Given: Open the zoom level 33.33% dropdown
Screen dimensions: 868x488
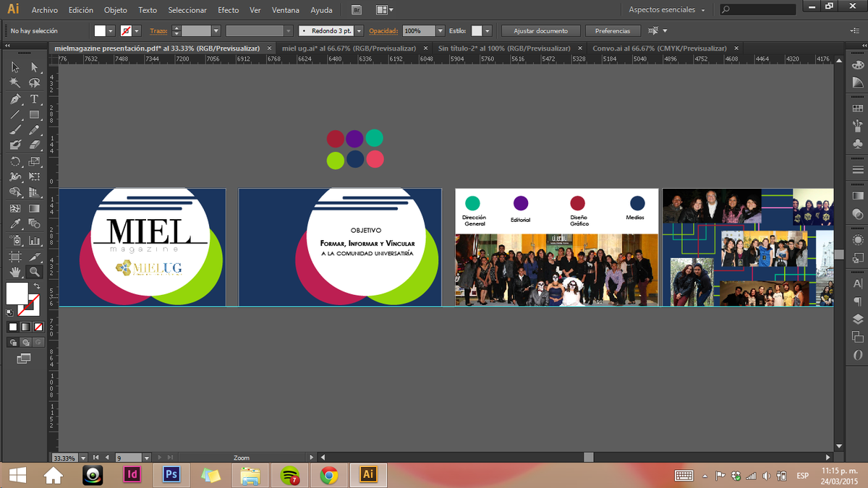Looking at the screenshot, I should point(83,458).
